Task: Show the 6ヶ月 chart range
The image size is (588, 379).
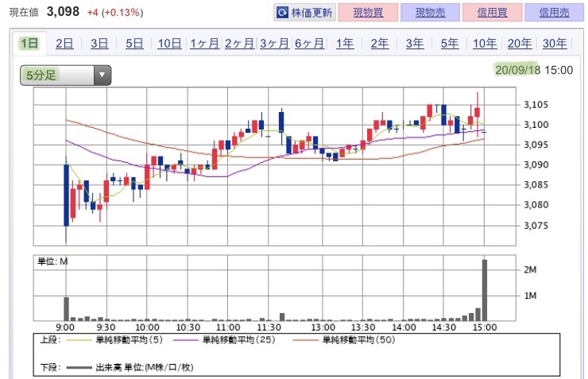Action: [x=309, y=44]
